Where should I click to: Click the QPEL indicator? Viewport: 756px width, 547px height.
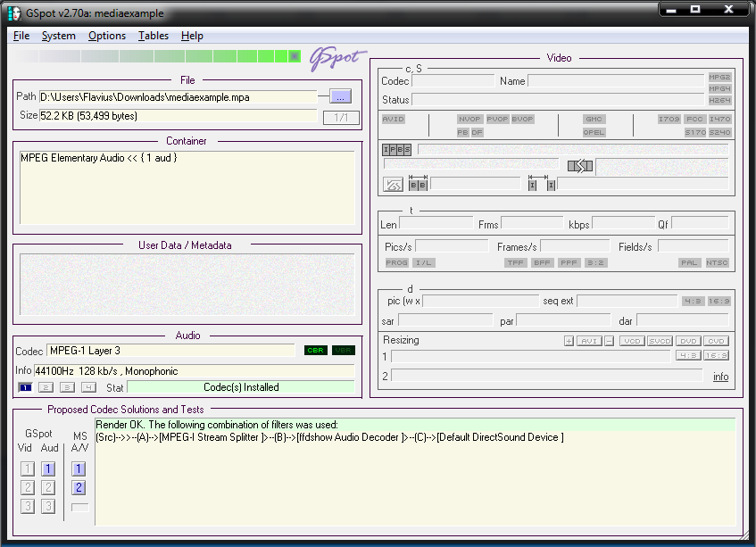coord(594,133)
